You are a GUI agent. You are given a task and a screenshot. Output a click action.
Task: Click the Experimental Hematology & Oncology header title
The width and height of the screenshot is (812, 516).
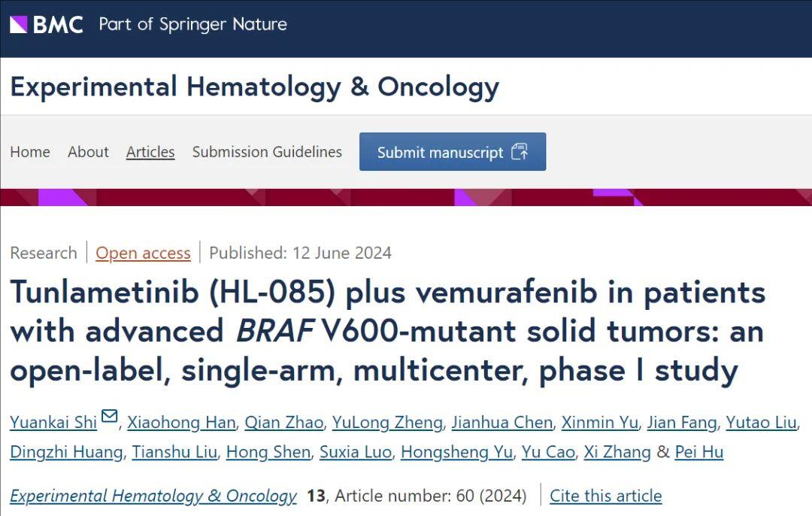click(254, 87)
